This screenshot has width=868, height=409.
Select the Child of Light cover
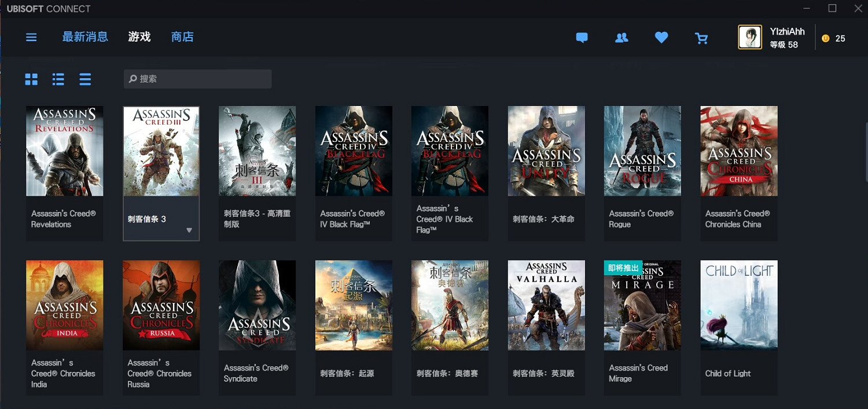pos(738,305)
